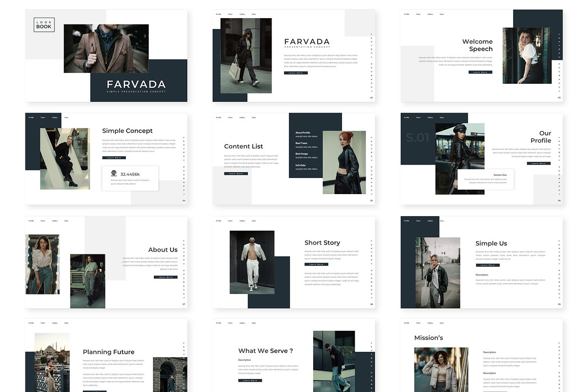The width and height of the screenshot is (588, 392).
Task: Click the leather cap woman photo on Our Profile
Action: click(x=460, y=159)
